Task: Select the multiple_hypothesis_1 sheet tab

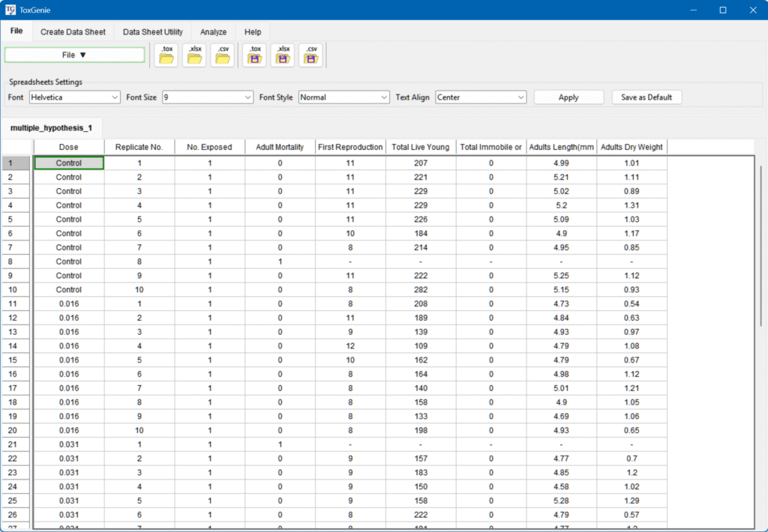Action: pos(51,128)
